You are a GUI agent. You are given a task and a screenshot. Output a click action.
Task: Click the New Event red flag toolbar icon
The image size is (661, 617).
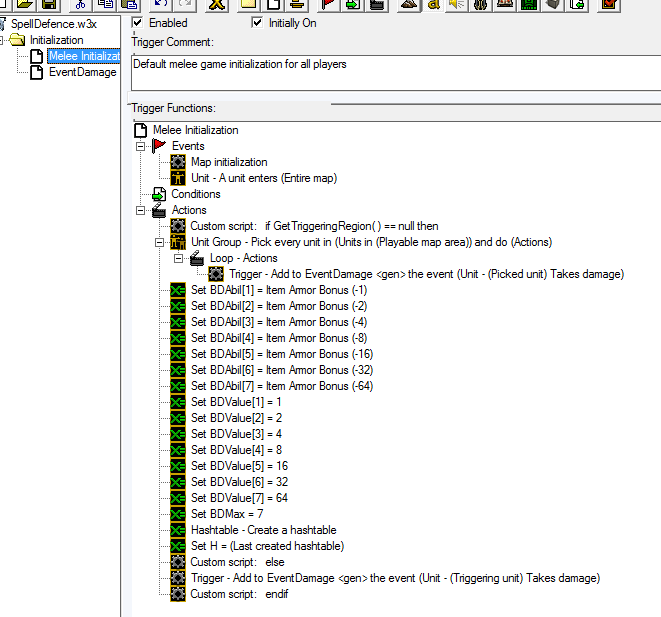pos(328,4)
